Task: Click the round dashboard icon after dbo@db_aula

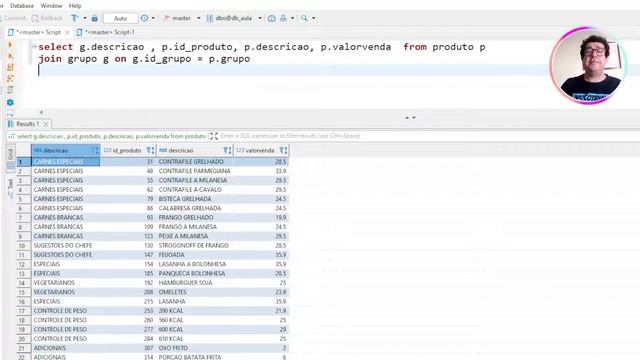Action: [271, 18]
